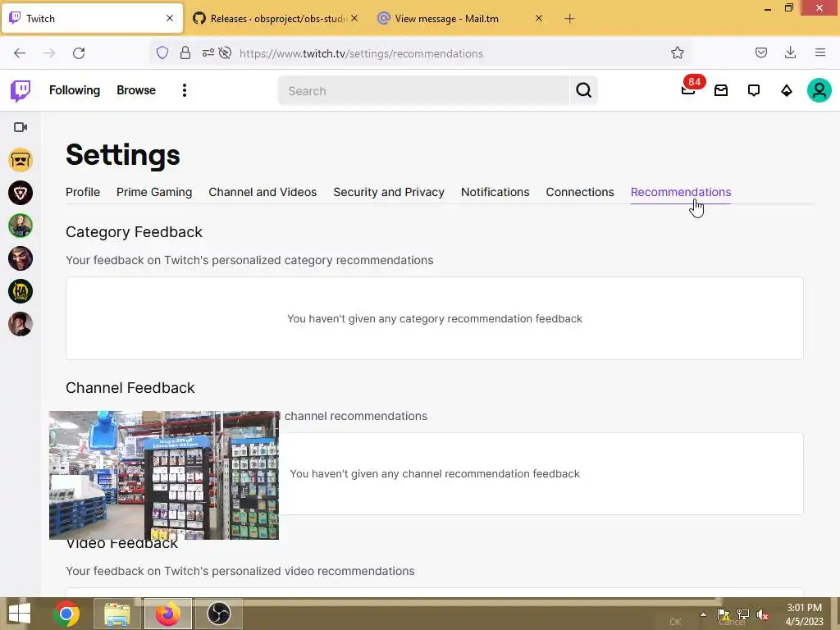Open Prime loot crown icon with 84 badge
Viewport: 840px width, 630px height.
pyautogui.click(x=689, y=89)
